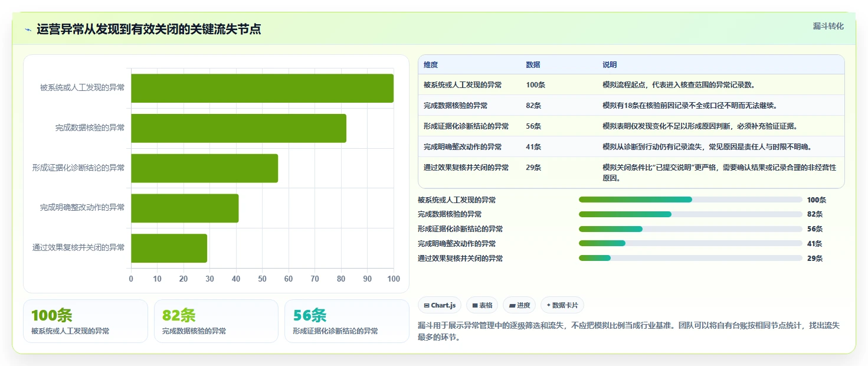This screenshot has width=868, height=366.
Task: Click the heading 运营异常从发现到有效关闭的关键流失节点
Action: pyautogui.click(x=149, y=29)
